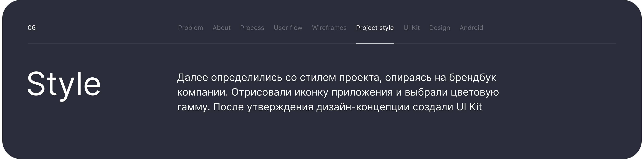Viewport: 644px width, 159px height.
Task: Click the active Project style tab
Action: tap(374, 28)
